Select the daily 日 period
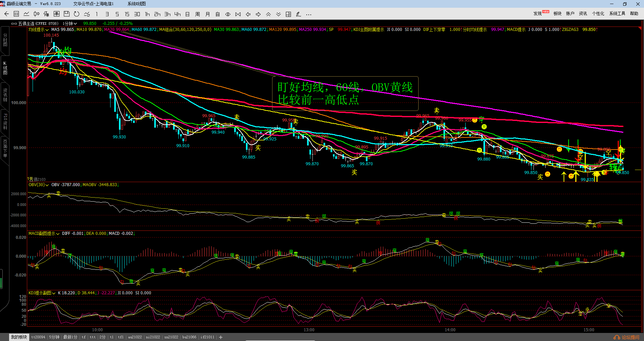Viewport: 644px width, 341px height. point(187,14)
